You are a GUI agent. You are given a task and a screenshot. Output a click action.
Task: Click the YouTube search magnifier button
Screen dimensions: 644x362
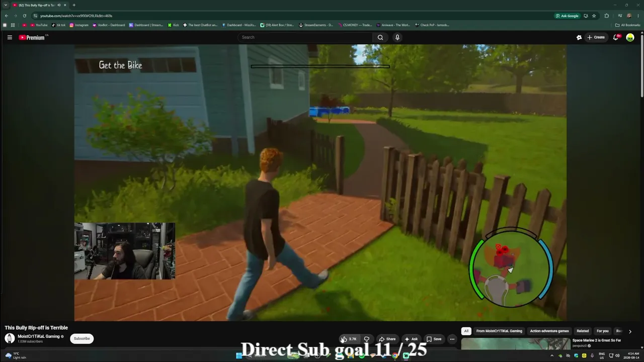(380, 37)
